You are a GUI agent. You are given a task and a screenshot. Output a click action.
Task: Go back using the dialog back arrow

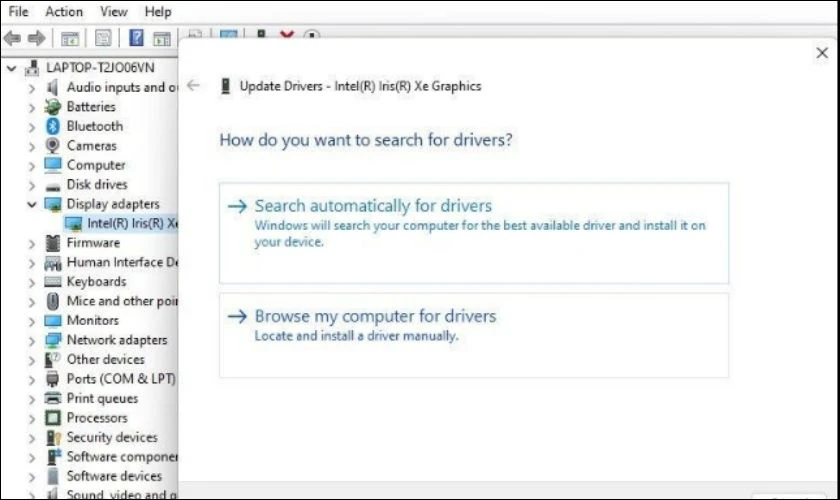(193, 85)
